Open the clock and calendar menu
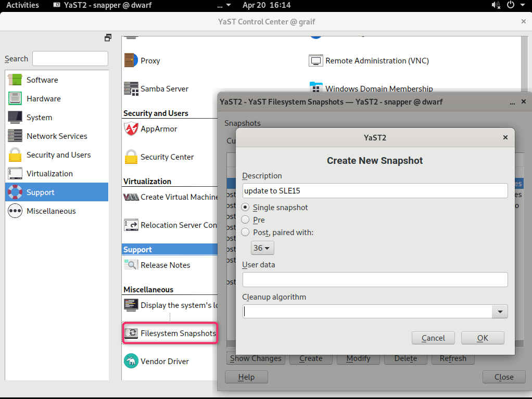Viewport: 532px width, 399px height. (267, 5)
